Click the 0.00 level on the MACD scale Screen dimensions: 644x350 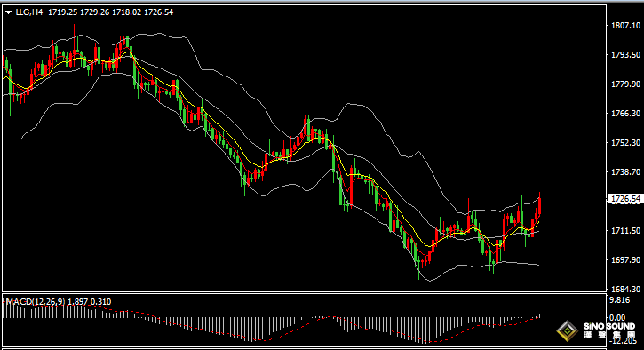click(617, 317)
